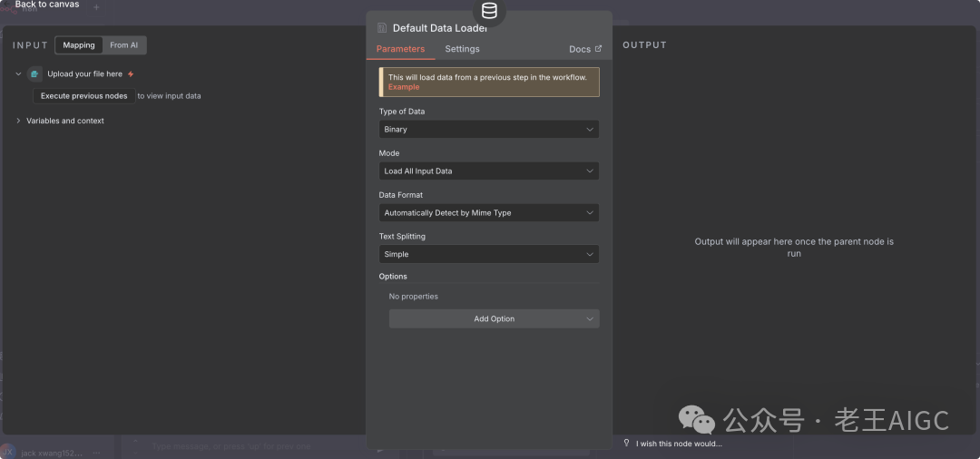
Task: Click the Options section label
Action: pyautogui.click(x=393, y=276)
